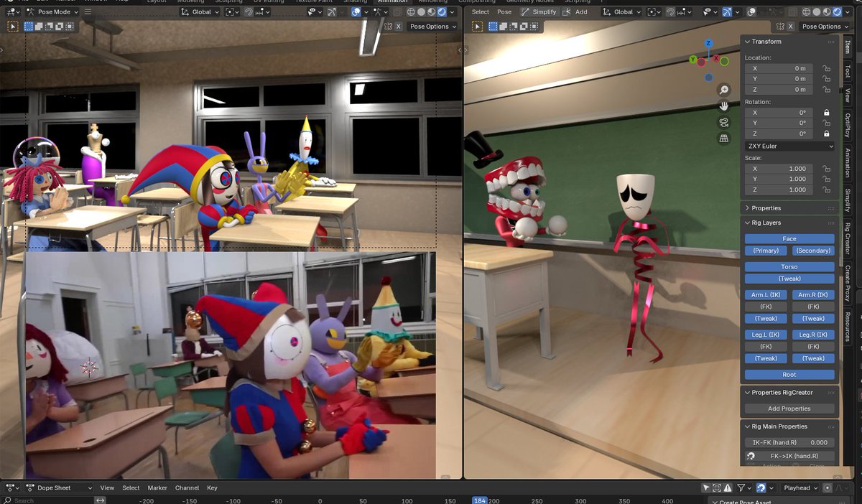The height and width of the screenshot is (504, 862).
Task: Click the Root rig layer button
Action: (789, 375)
